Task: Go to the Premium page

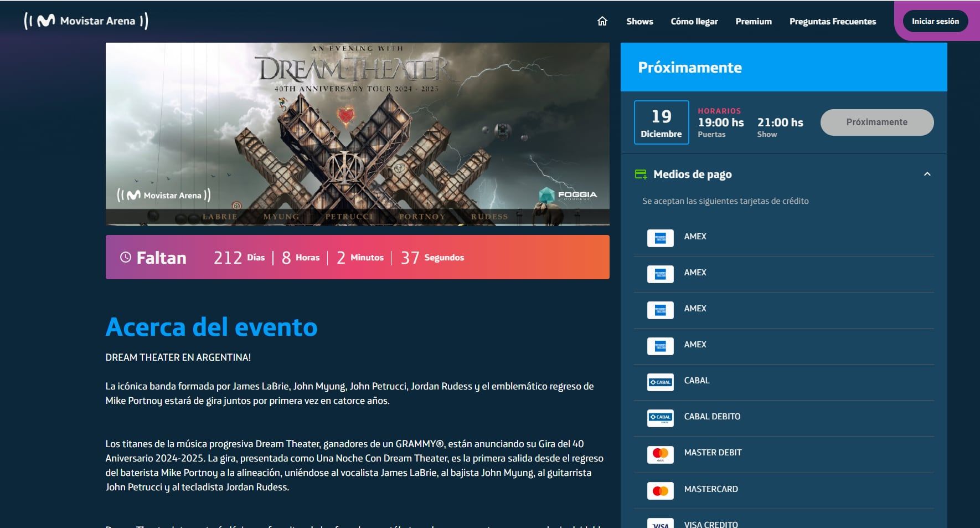Action: tap(753, 22)
